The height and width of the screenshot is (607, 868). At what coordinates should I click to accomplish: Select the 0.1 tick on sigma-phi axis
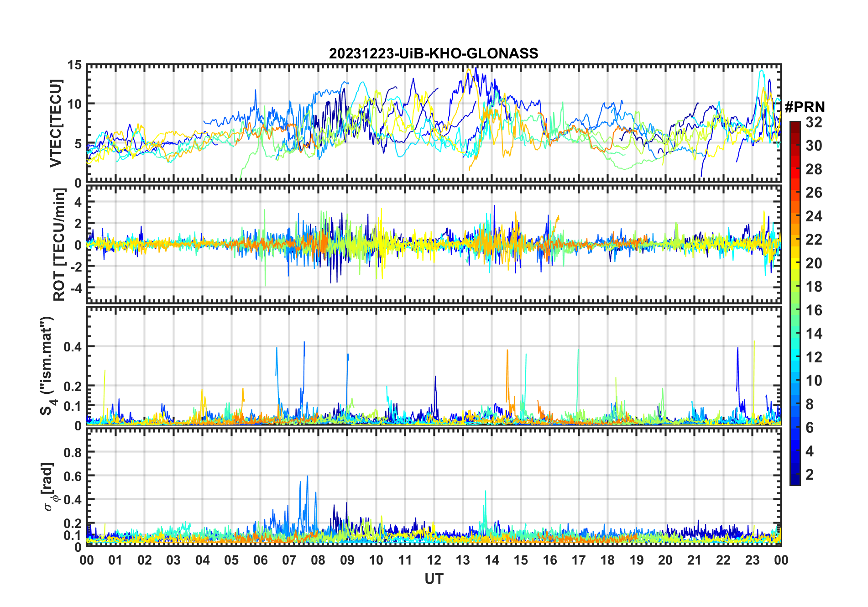pos(73,535)
